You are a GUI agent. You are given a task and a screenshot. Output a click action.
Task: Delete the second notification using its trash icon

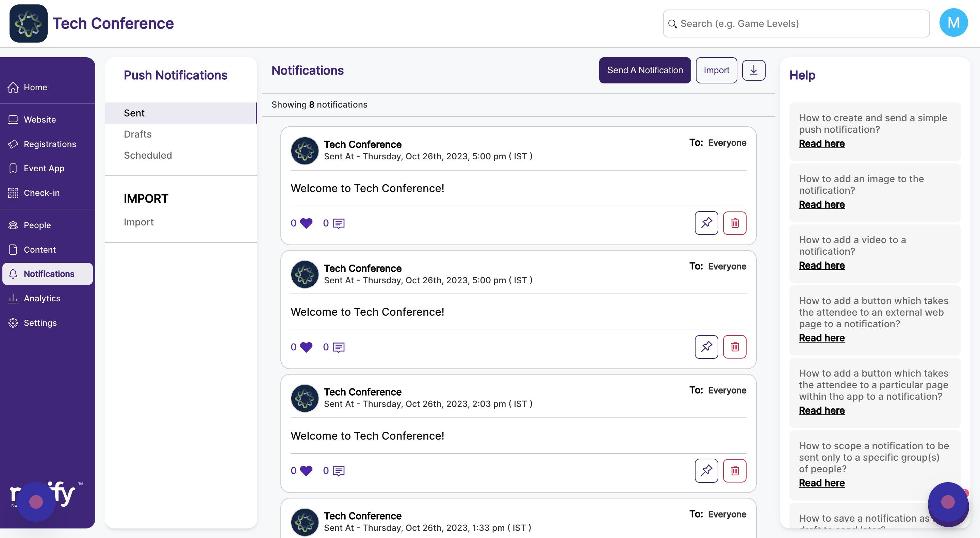tap(734, 347)
